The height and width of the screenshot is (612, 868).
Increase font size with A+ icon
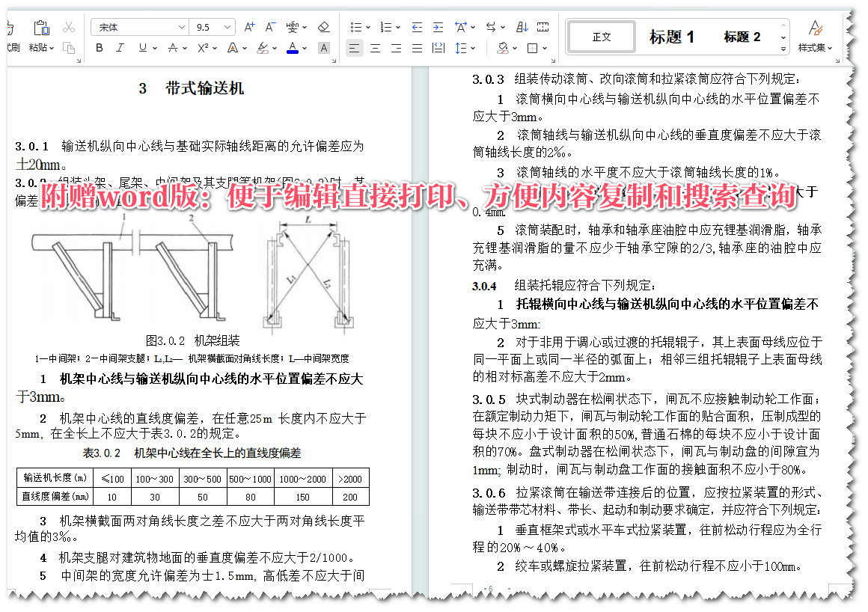coord(249,27)
